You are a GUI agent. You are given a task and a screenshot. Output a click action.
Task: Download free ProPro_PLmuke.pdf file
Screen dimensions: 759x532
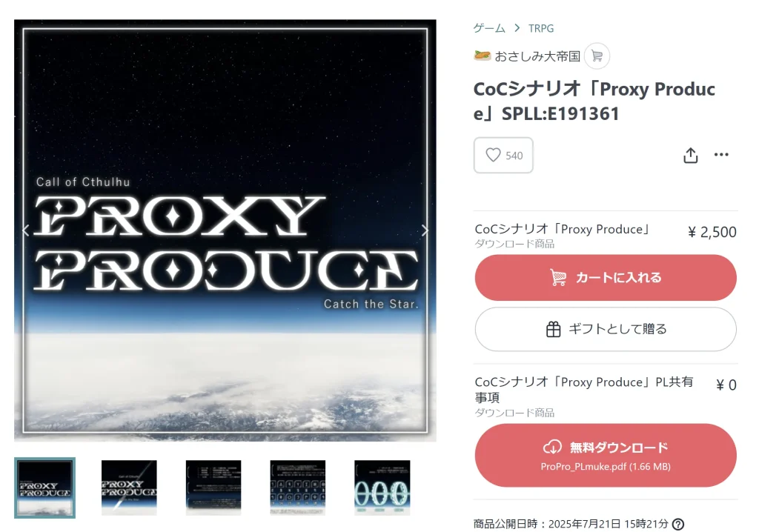click(x=606, y=455)
